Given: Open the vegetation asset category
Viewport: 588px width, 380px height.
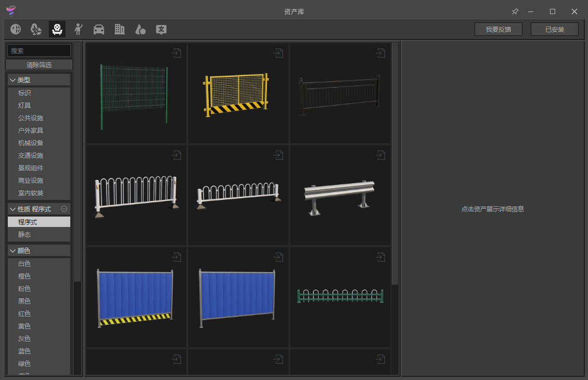Looking at the screenshot, I should click(36, 29).
